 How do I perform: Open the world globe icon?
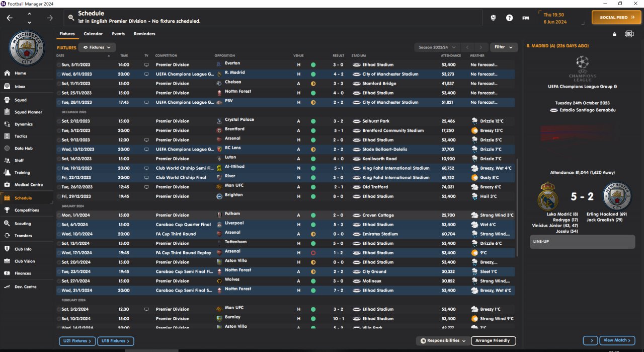[x=493, y=18]
